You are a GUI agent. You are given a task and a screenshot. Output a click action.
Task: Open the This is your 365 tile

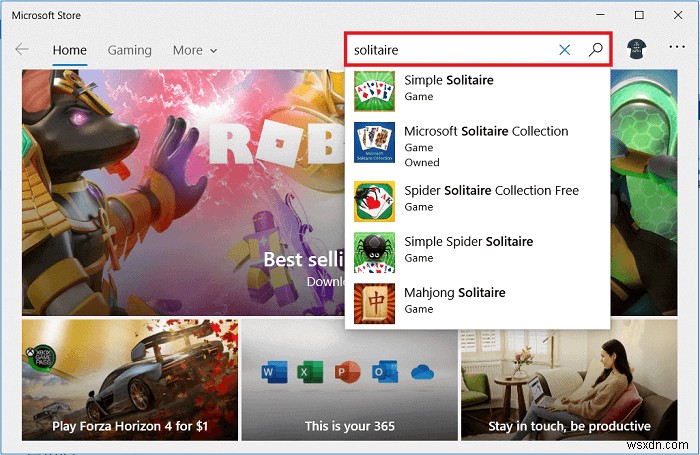(x=350, y=380)
